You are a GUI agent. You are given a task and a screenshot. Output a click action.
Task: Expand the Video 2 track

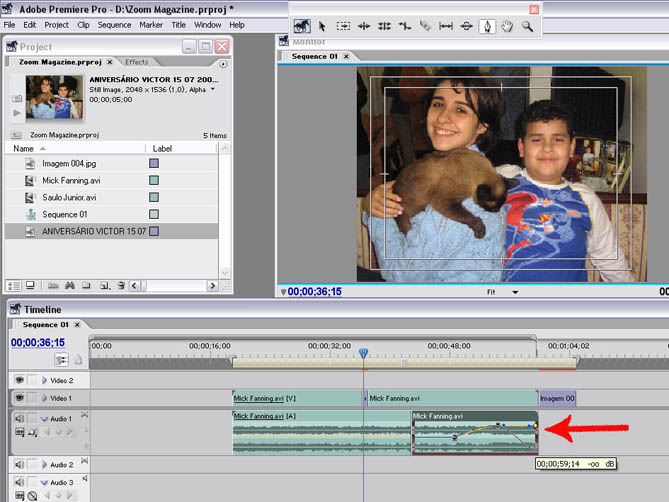pyautogui.click(x=44, y=381)
